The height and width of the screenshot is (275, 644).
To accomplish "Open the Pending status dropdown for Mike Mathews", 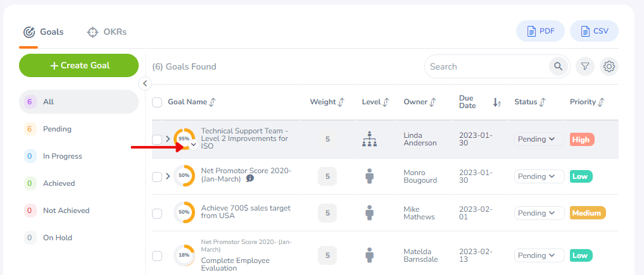I will 539,213.
